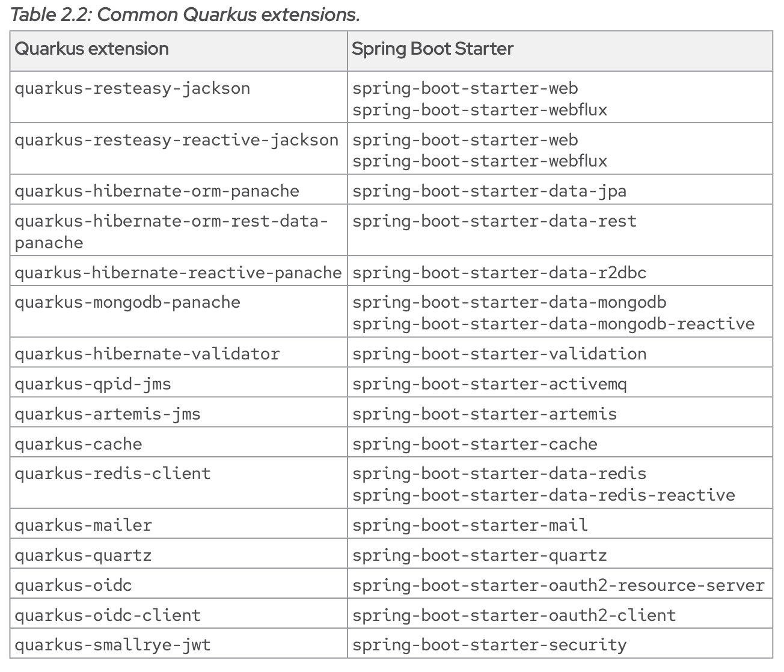The image size is (784, 672).
Task: Click spring-boot-starter-data-r2dbc text
Action: [499, 273]
